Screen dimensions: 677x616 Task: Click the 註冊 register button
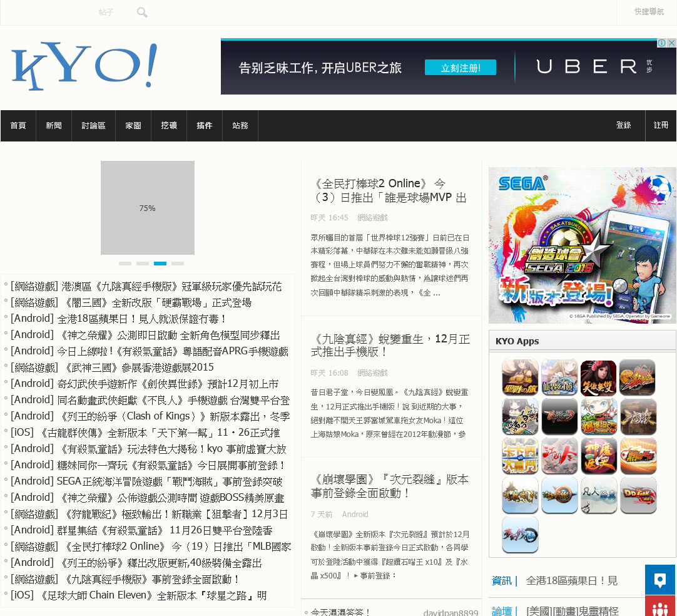coord(661,125)
